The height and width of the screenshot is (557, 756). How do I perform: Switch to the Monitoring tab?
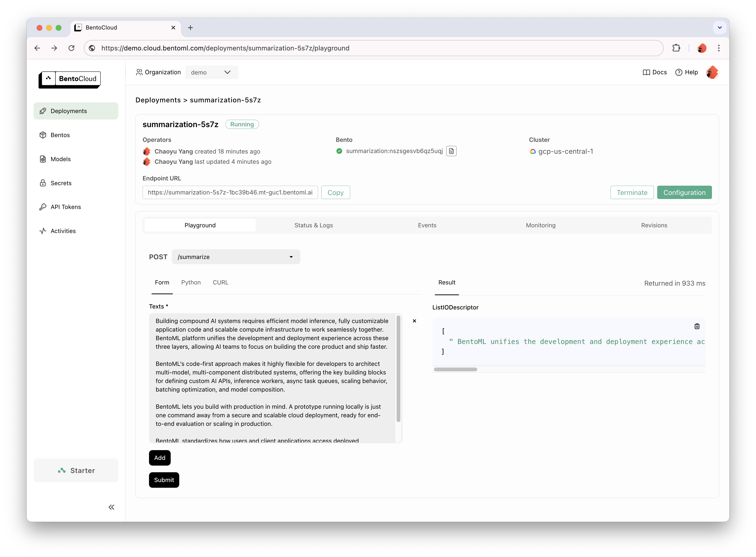click(x=540, y=225)
